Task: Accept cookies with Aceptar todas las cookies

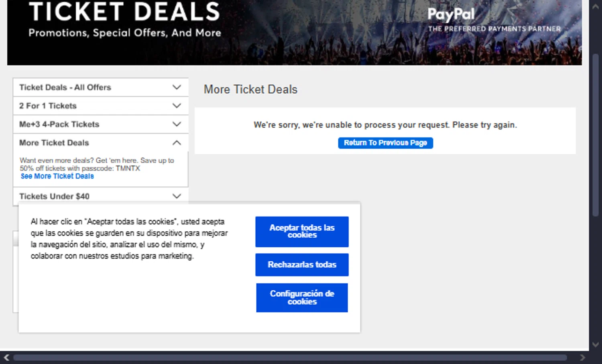Action: (302, 232)
